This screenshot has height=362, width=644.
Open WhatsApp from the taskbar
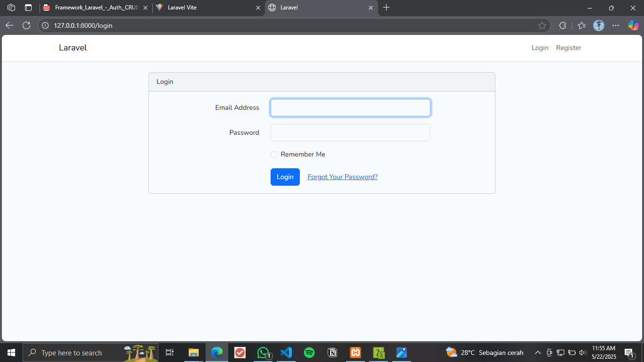coord(263,352)
